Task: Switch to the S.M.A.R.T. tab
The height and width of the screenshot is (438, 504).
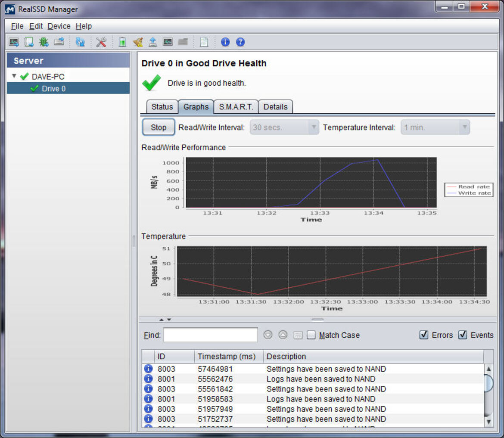Action: [x=236, y=107]
